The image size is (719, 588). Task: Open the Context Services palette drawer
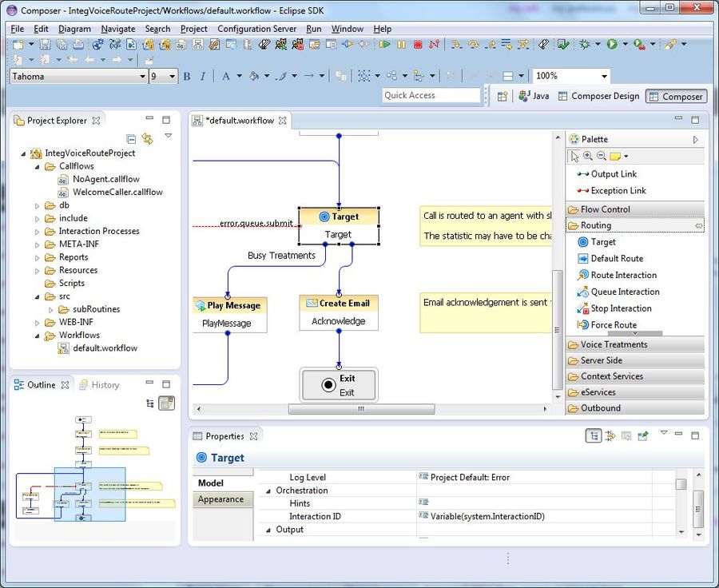click(635, 376)
